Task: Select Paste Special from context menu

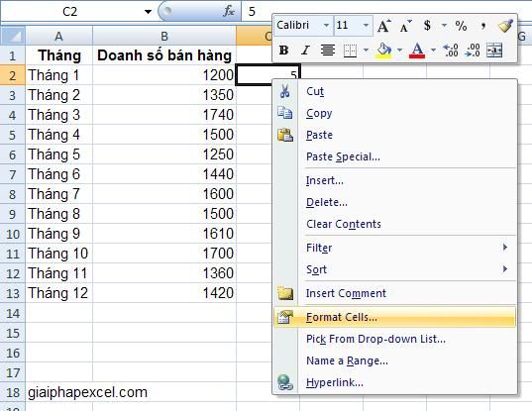Action: coord(343,156)
